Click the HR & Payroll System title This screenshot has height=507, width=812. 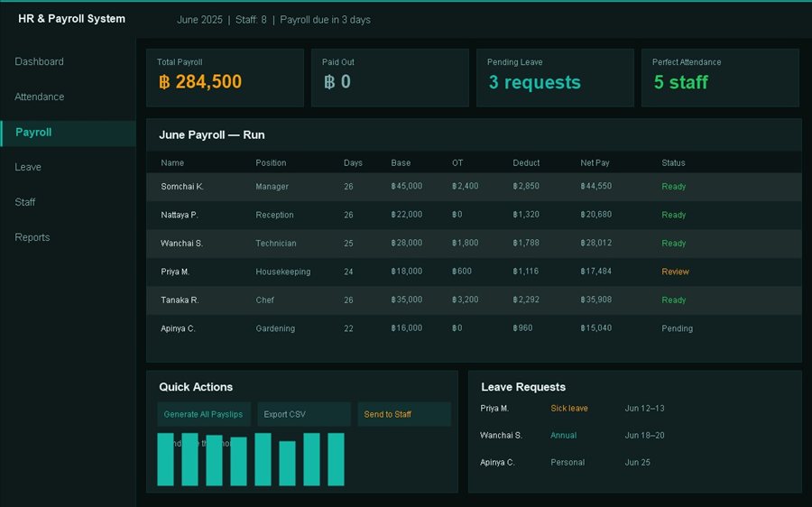click(71, 19)
